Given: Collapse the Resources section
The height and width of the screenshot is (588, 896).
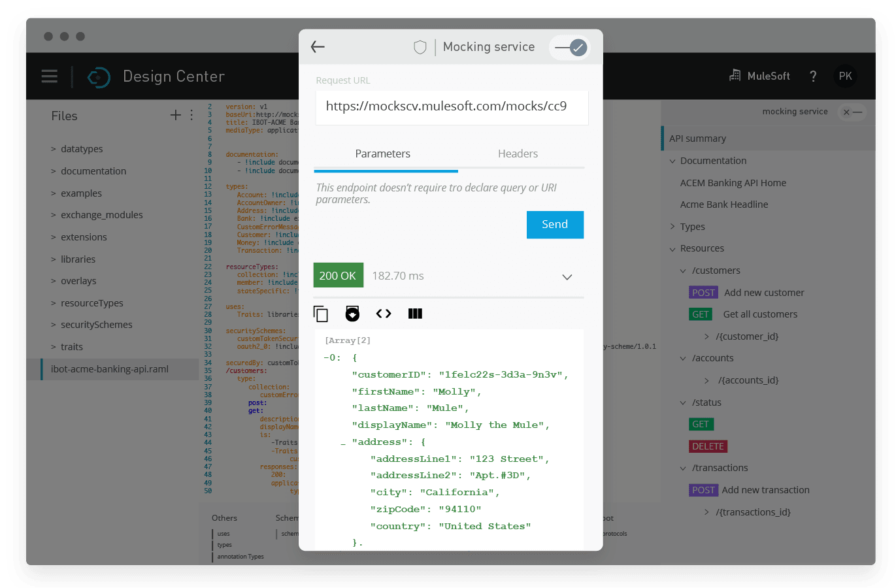Looking at the screenshot, I should pos(672,248).
